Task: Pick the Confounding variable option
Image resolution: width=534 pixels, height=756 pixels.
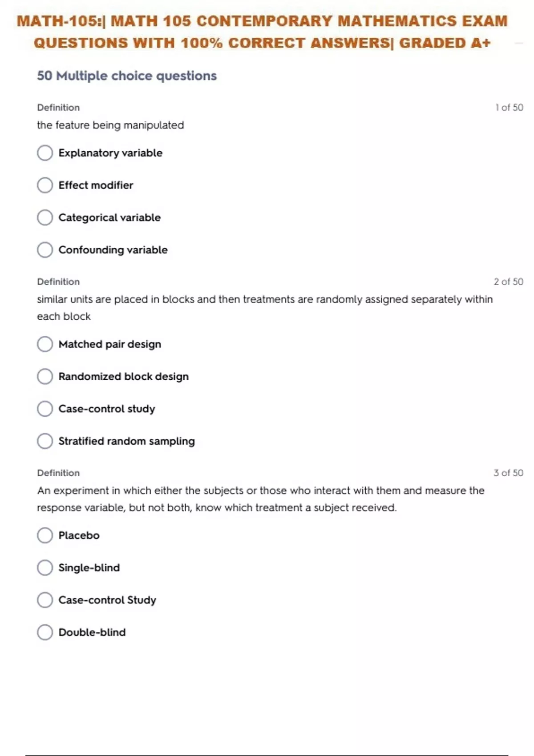Action: point(45,250)
